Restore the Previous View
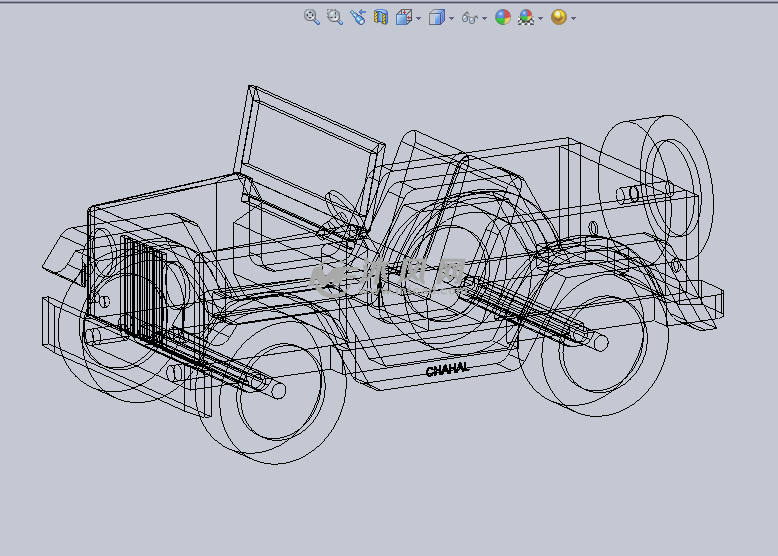 tap(358, 17)
